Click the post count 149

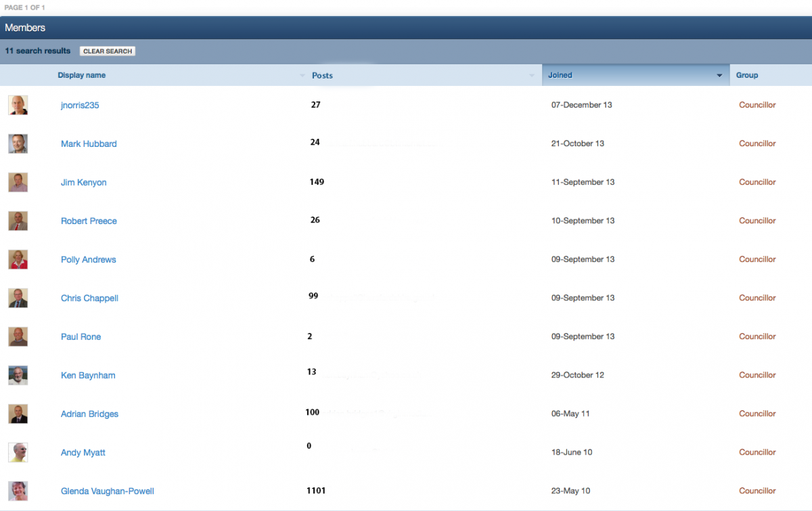pyautogui.click(x=317, y=182)
